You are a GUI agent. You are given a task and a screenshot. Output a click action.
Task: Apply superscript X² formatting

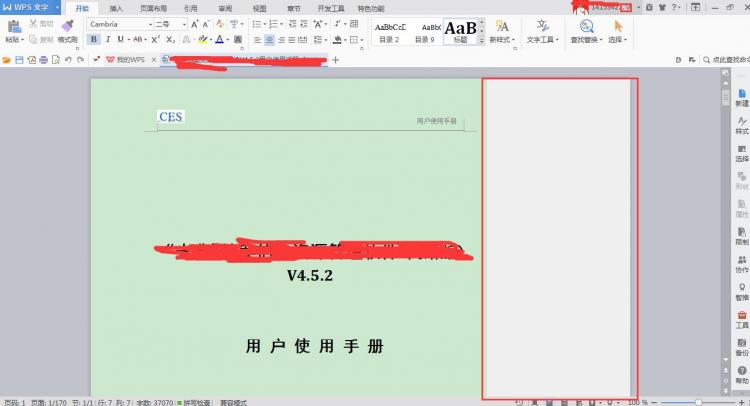155,39
